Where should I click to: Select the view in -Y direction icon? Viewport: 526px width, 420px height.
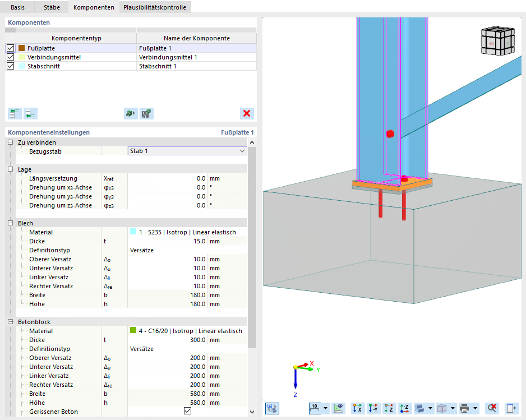373,408
